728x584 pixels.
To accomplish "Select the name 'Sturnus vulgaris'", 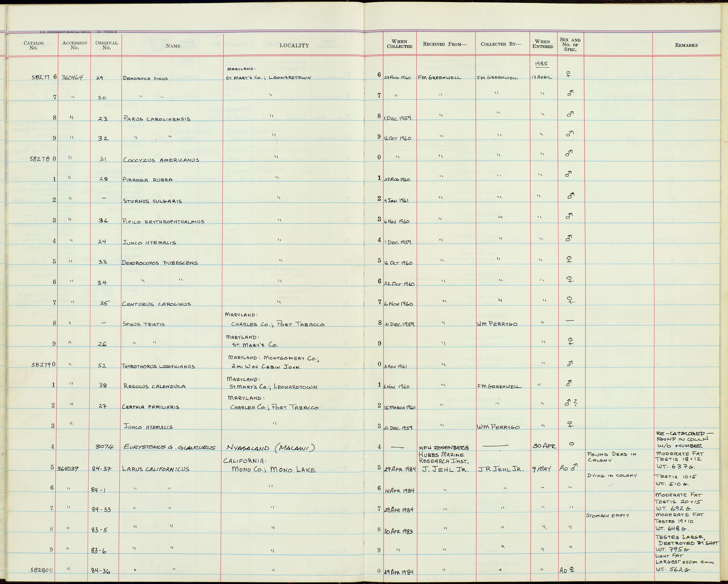I will pyautogui.click(x=153, y=201).
